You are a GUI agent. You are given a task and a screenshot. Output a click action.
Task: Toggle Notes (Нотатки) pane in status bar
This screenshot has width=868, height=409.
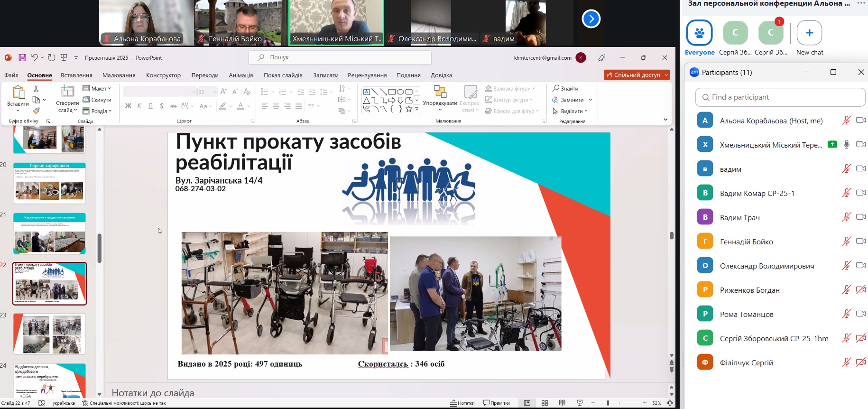point(462,403)
